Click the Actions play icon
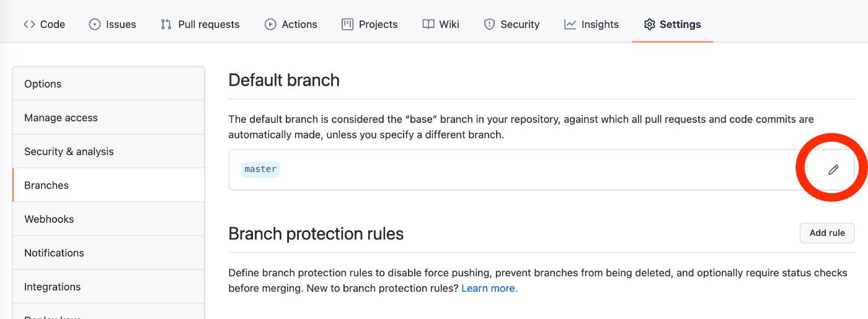The width and height of the screenshot is (868, 319). (x=270, y=24)
